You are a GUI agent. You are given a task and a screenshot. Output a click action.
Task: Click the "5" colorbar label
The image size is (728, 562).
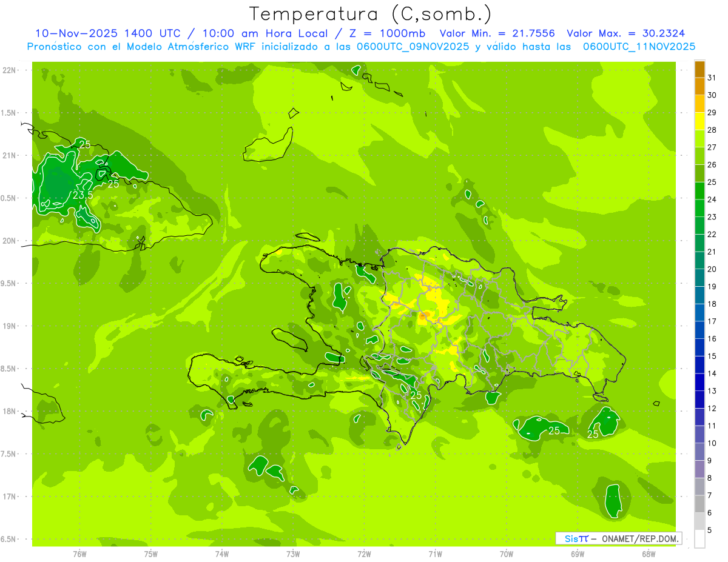710,530
